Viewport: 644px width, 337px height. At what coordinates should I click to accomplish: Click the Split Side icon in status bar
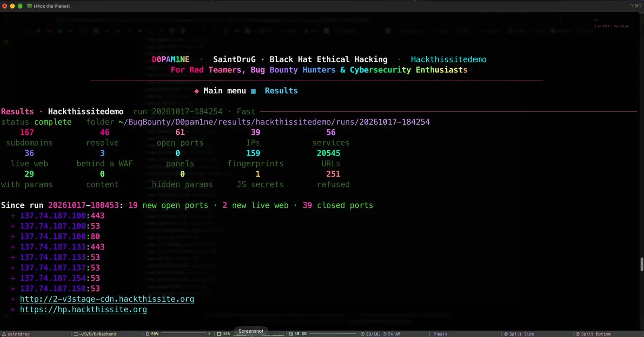coord(506,334)
